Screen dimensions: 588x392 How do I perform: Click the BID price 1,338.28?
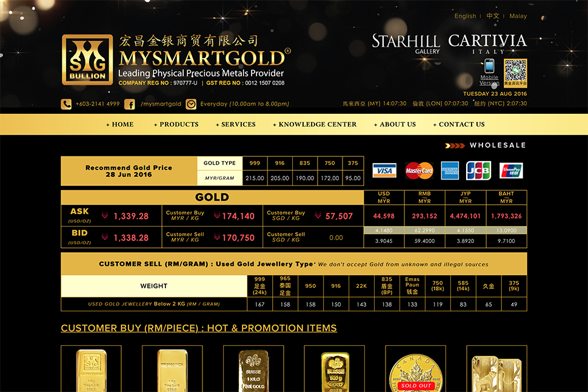point(131,238)
